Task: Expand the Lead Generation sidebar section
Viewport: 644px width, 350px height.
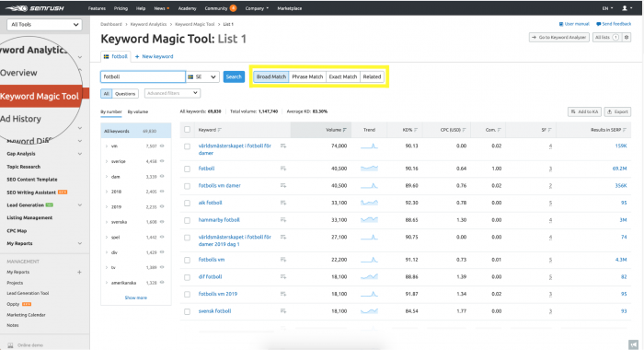Action: point(80,205)
